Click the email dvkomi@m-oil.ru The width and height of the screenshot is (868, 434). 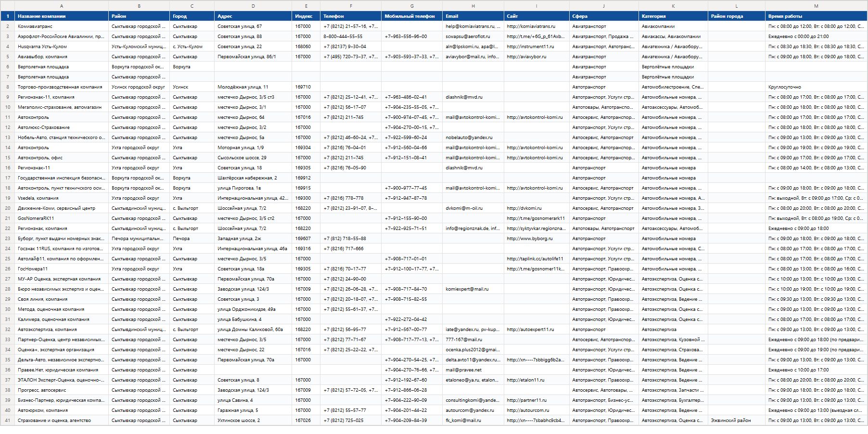473,208
